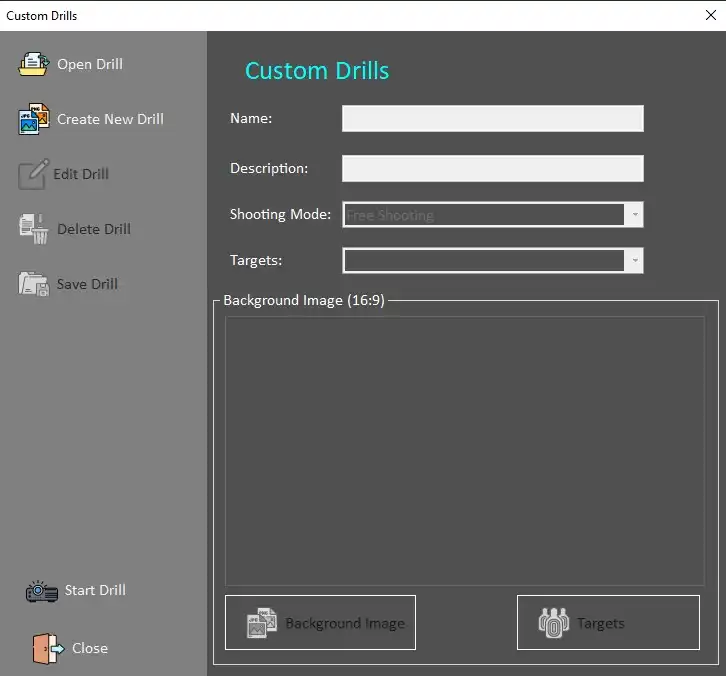
Task: Open the Free Shooting combo box
Action: [x=484, y=215]
